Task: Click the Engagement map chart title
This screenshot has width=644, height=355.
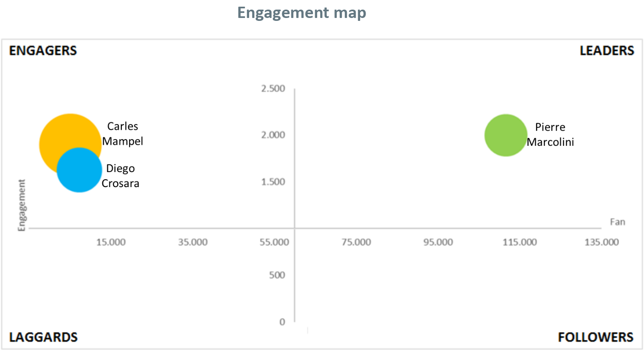Action: [301, 13]
